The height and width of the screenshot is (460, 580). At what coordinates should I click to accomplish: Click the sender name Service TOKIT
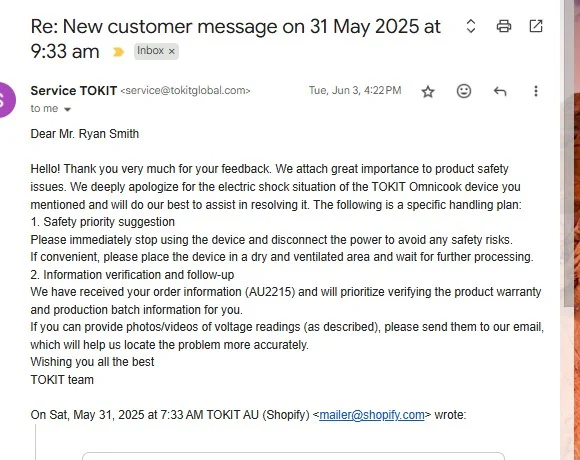pyautogui.click(x=74, y=91)
